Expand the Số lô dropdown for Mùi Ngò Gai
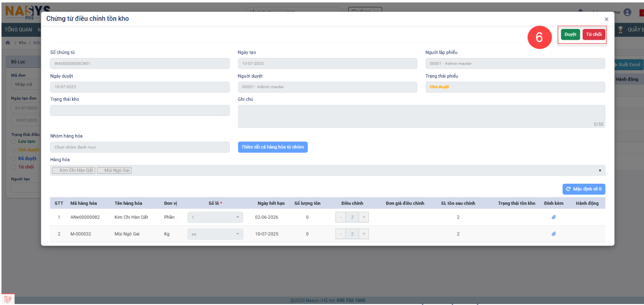644x305 pixels. click(x=215, y=234)
